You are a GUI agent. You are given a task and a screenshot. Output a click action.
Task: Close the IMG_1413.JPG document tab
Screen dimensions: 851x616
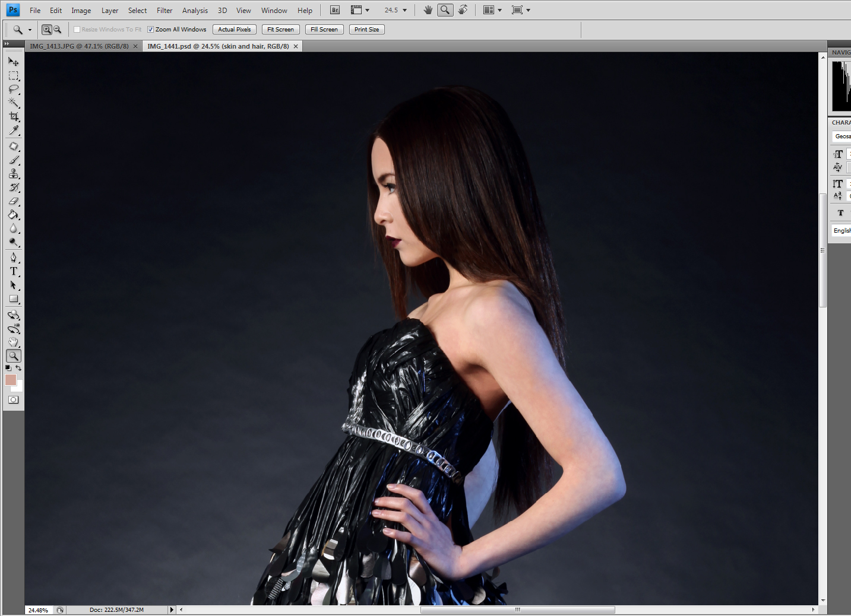(135, 46)
